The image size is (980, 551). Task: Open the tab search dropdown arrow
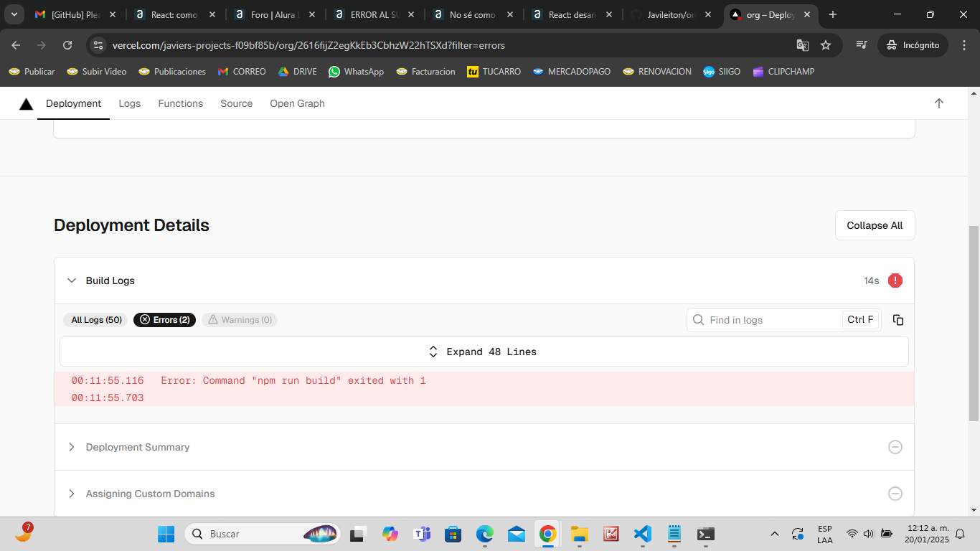14,14
